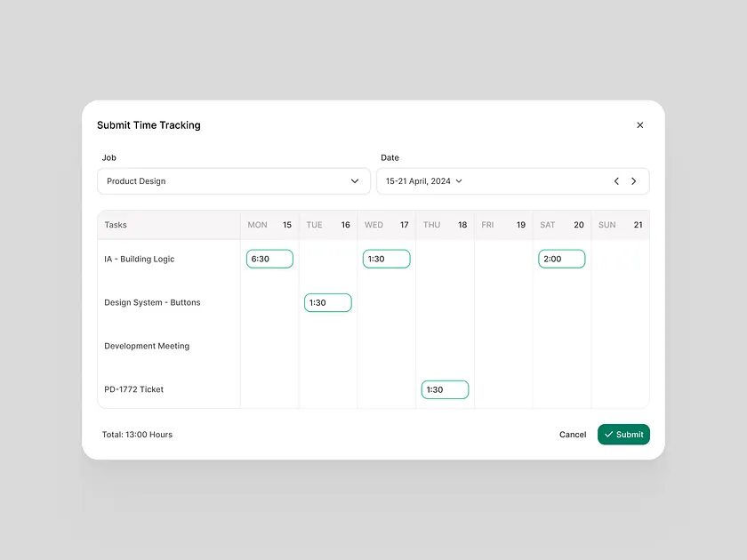The height and width of the screenshot is (560, 747).
Task: Edit Saturday 2:00 entry for IA - Building Logic
Action: [561, 259]
